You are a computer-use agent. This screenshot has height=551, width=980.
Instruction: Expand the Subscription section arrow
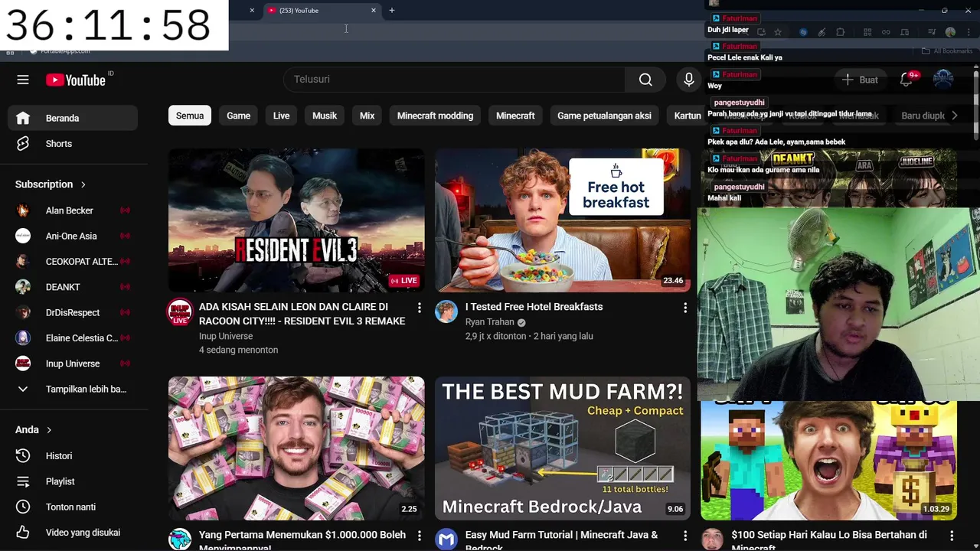pyautogui.click(x=83, y=184)
